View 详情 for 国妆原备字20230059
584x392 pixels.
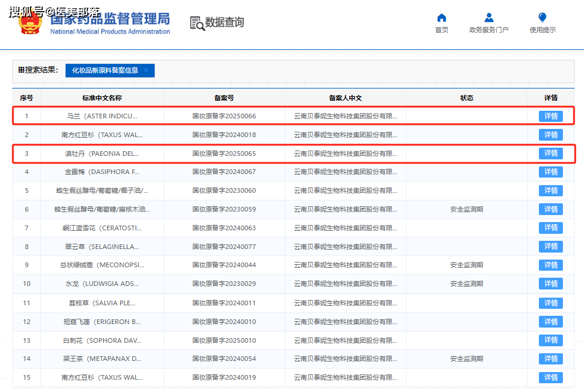tap(551, 209)
